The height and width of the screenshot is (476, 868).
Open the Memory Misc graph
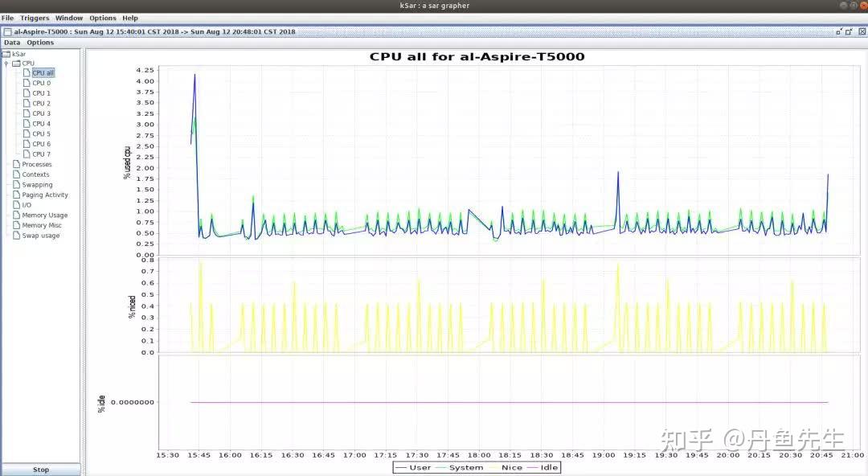[42, 225]
